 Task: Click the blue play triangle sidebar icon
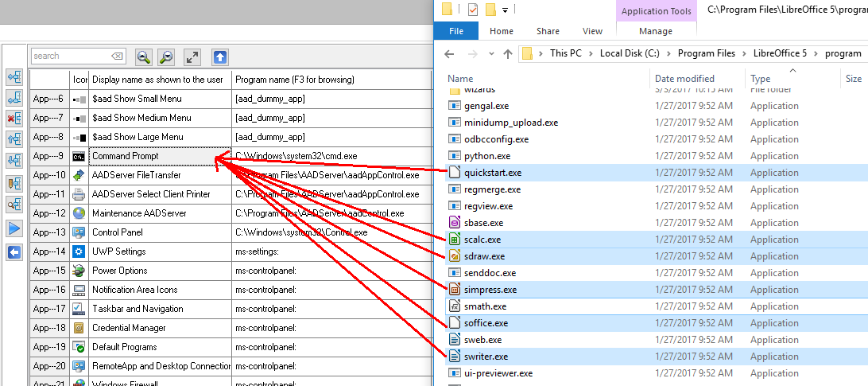pos(14,229)
